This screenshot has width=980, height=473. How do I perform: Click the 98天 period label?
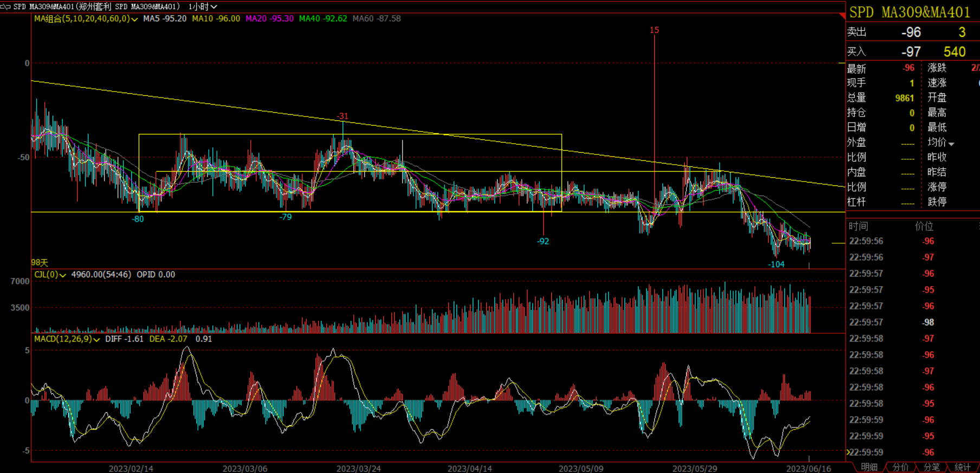click(x=40, y=263)
